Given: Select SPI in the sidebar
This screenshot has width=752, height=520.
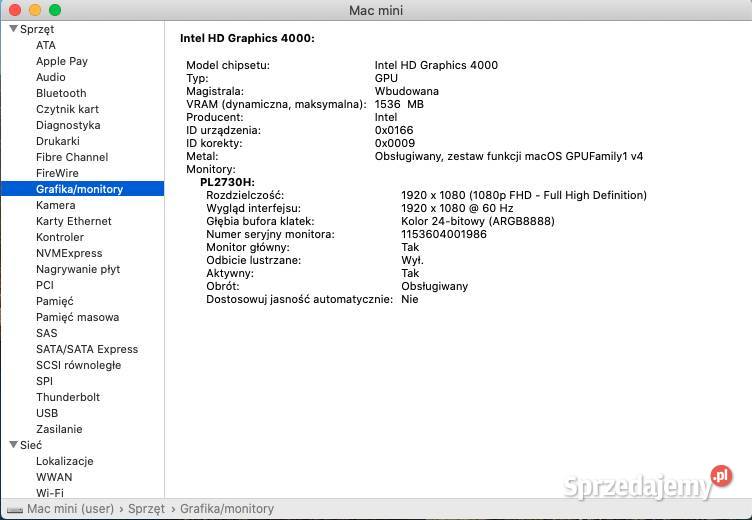Looking at the screenshot, I should point(44,381).
